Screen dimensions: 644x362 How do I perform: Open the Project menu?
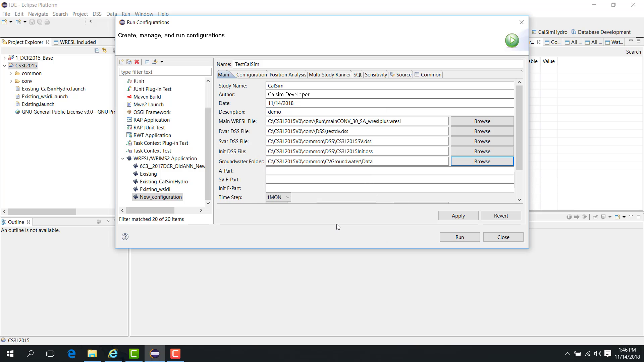pos(80,14)
